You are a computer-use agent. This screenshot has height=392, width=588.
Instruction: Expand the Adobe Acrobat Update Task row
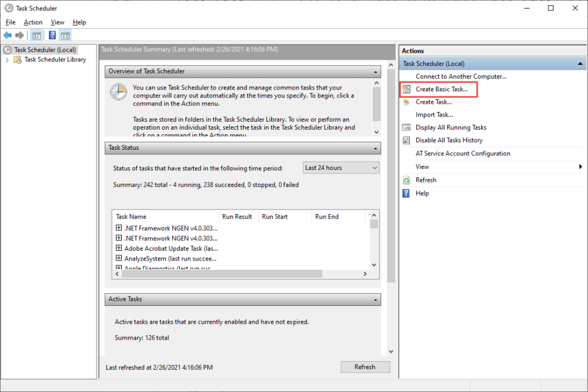coord(119,249)
